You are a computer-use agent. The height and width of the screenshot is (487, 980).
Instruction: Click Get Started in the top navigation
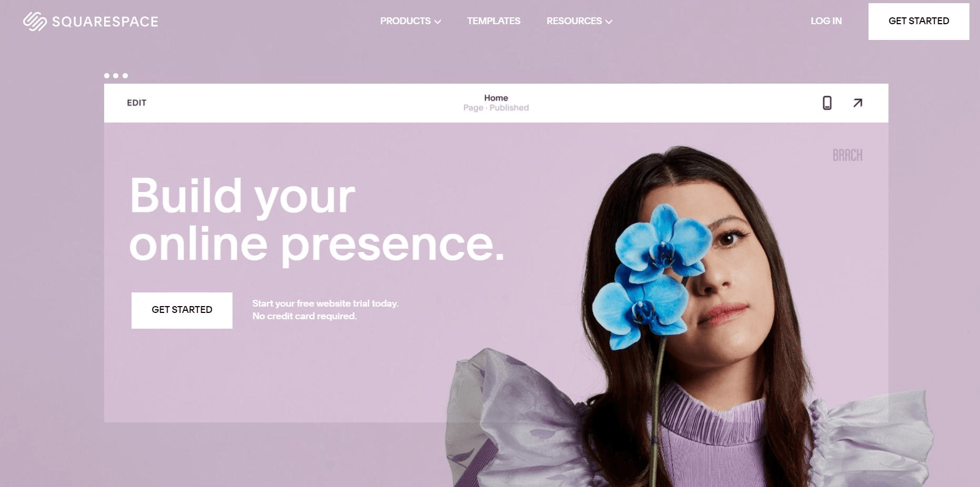(918, 22)
